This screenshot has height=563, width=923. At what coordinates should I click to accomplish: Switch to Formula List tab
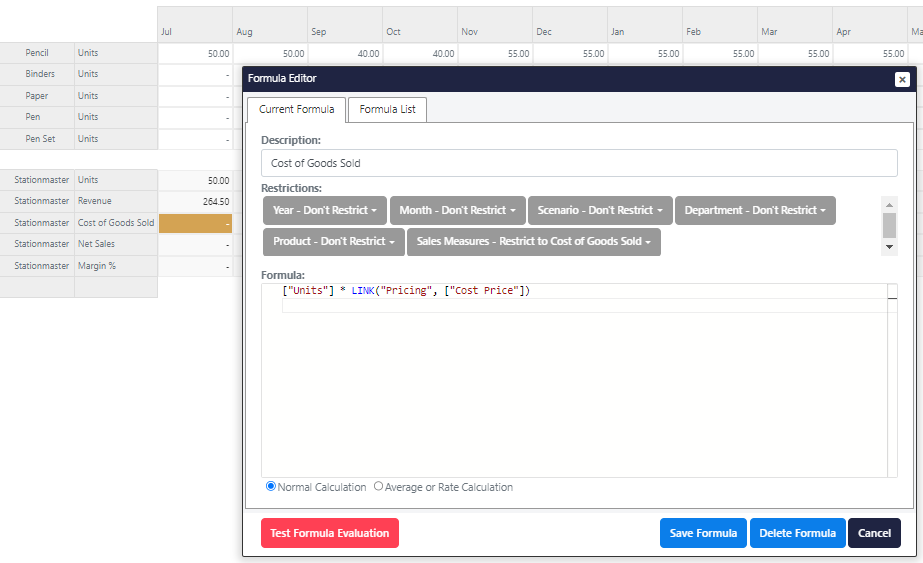click(x=387, y=109)
